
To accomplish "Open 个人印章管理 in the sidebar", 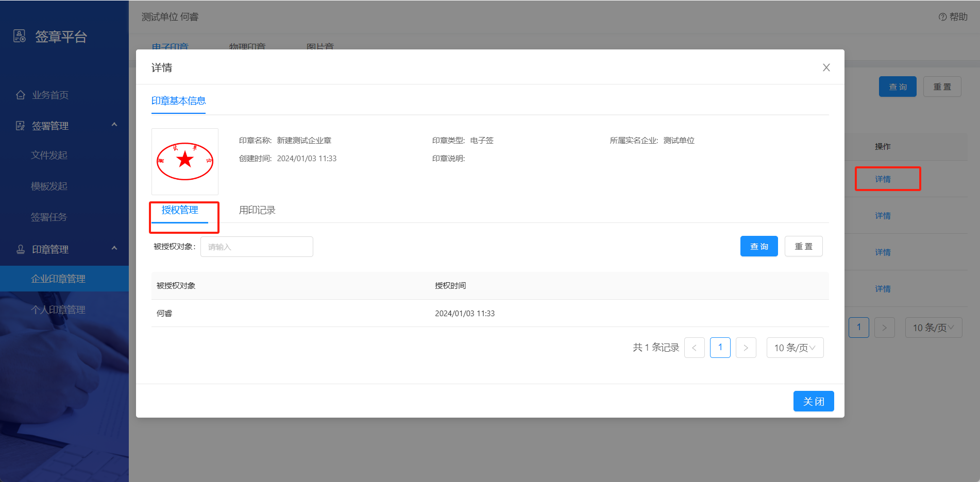I will pos(58,309).
